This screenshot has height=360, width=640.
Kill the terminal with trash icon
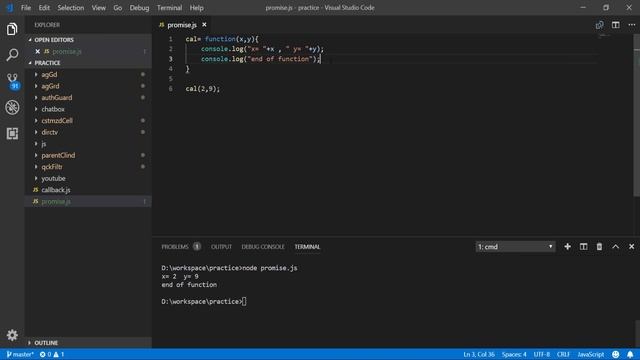tap(599, 247)
